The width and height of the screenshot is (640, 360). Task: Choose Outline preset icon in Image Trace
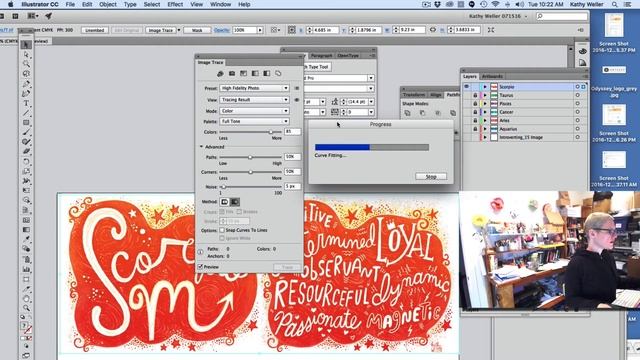pyautogui.click(x=278, y=73)
